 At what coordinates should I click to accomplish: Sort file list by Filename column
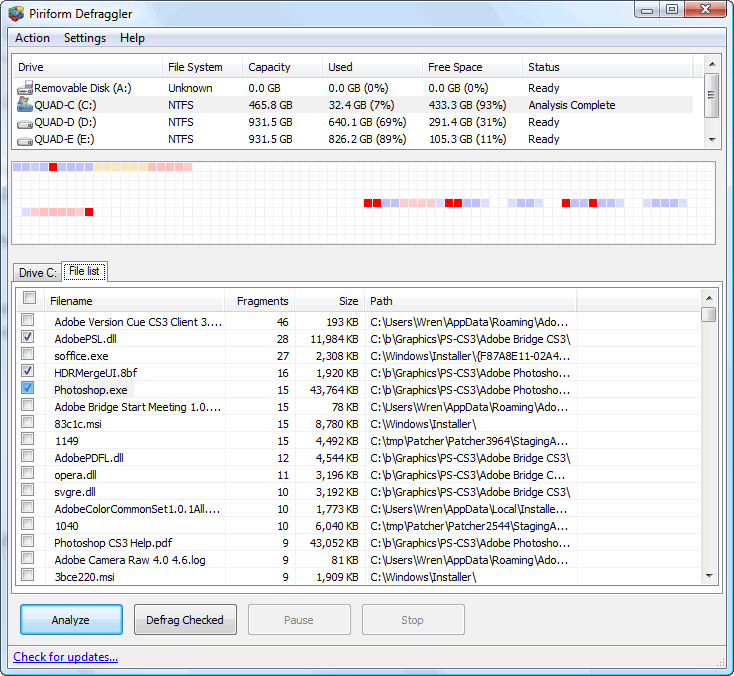tap(135, 301)
